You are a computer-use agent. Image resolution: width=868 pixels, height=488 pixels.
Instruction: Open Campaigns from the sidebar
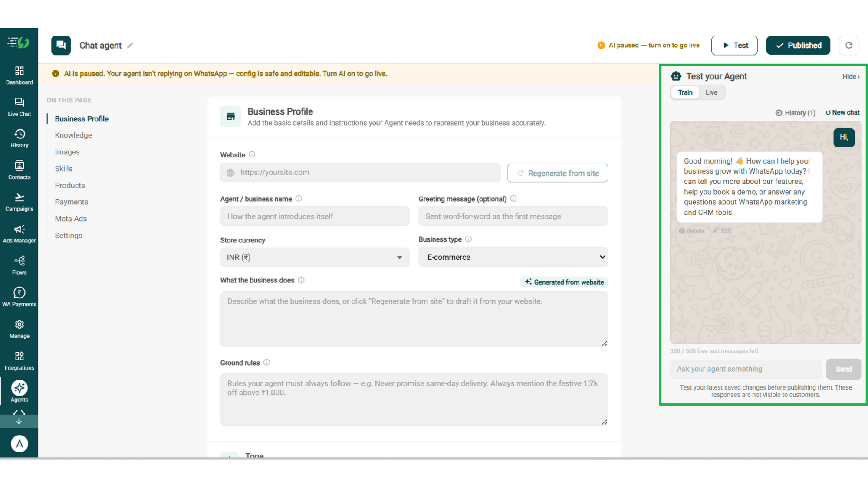pos(19,202)
